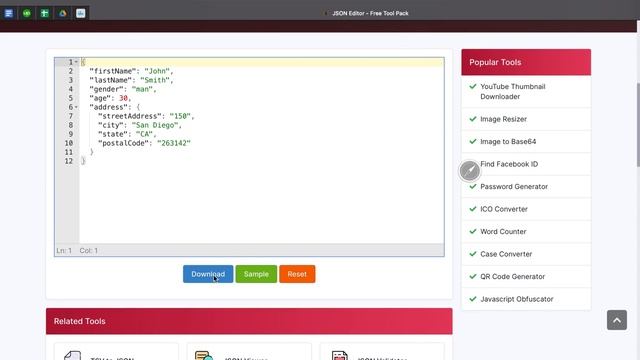This screenshot has height=360, width=640.
Task: Click the orange Reset button
Action: [x=297, y=274]
